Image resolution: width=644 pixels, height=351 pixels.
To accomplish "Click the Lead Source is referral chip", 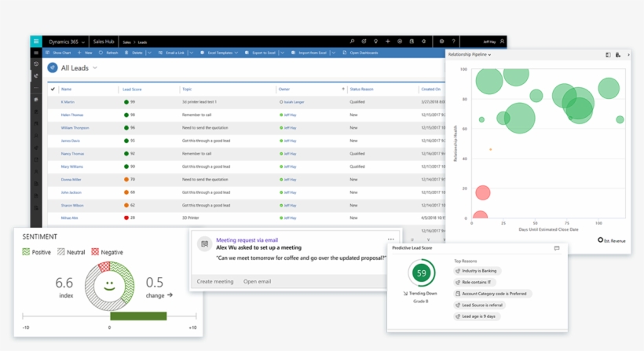I will coord(479,305).
